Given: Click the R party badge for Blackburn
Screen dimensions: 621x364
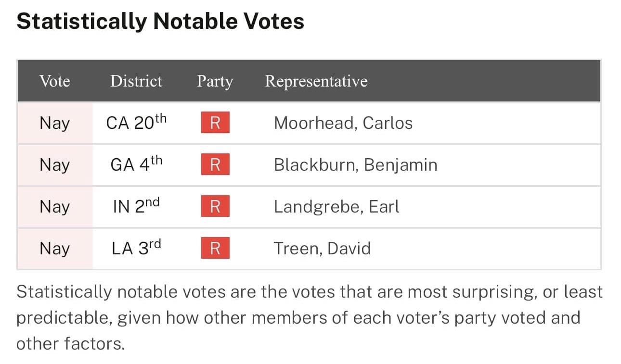Looking at the screenshot, I should tap(215, 165).
